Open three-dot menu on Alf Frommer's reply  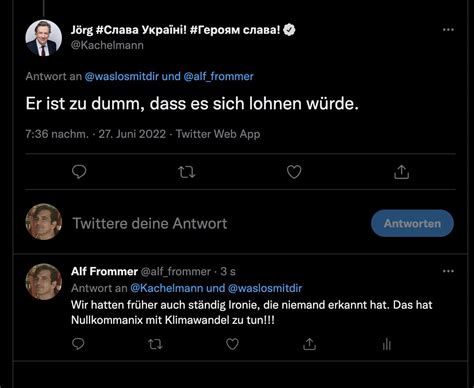448,271
